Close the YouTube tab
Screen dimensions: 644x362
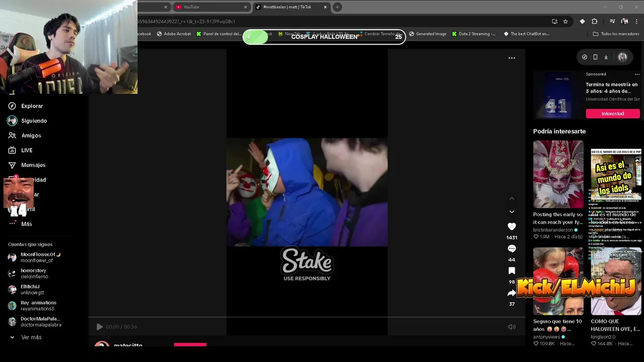click(x=246, y=7)
